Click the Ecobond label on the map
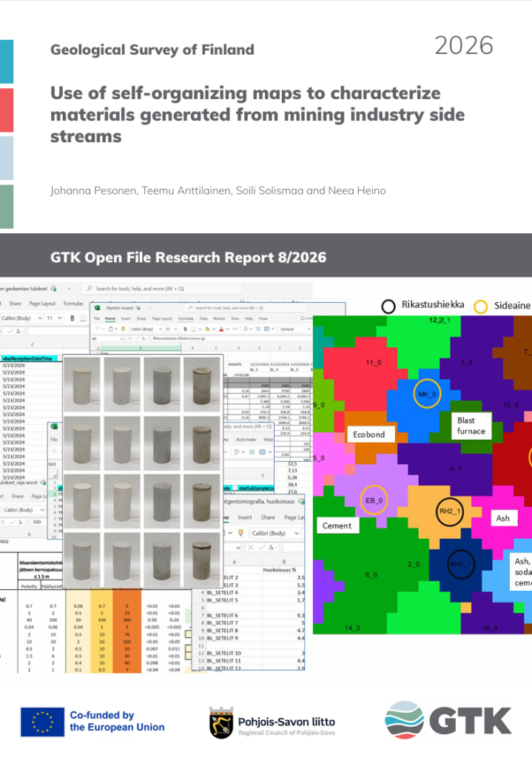This screenshot has width=532, height=758. (368, 434)
